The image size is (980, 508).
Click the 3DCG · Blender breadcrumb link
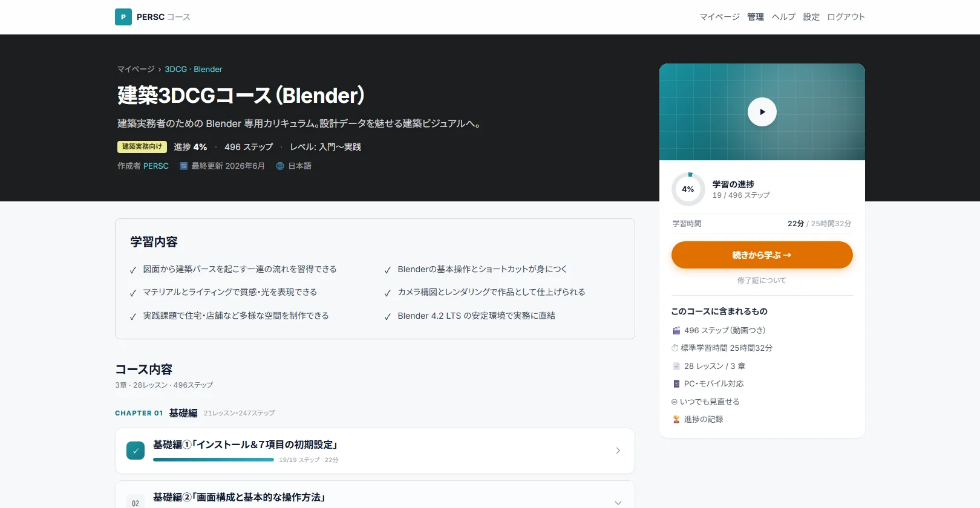(x=194, y=70)
